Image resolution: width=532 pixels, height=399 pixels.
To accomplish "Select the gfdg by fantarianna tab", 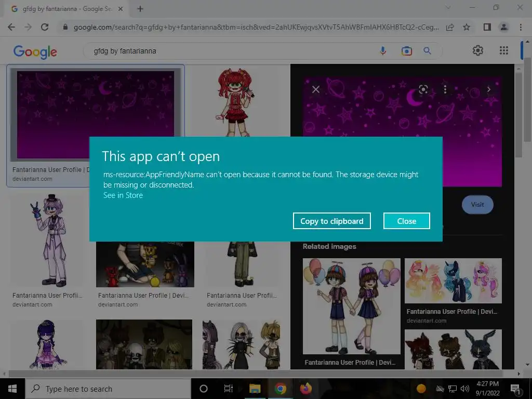I will [66, 9].
